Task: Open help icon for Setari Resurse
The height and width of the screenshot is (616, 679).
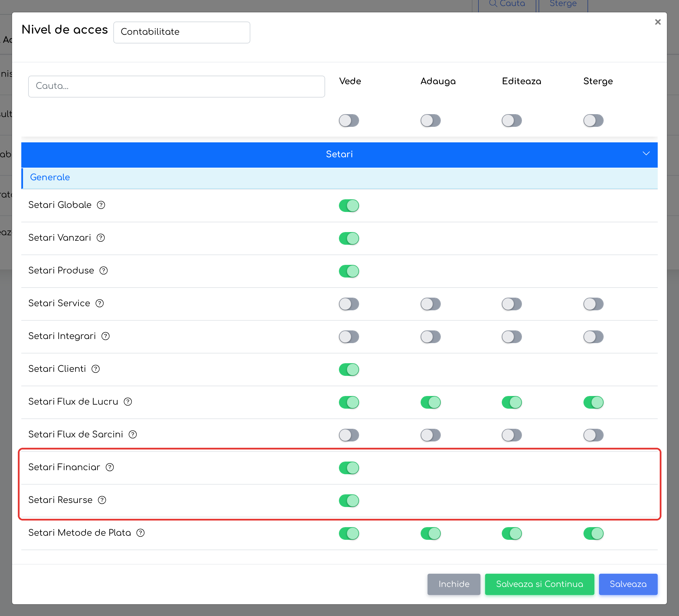Action: click(102, 500)
